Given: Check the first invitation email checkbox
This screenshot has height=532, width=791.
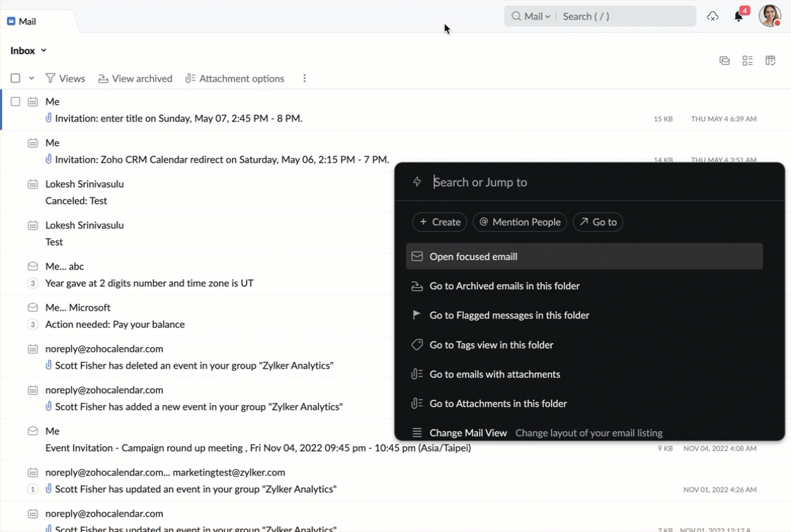Looking at the screenshot, I should pos(15,102).
